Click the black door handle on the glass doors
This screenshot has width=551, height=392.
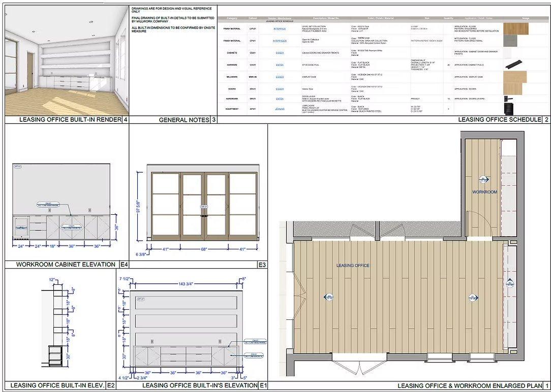[204, 216]
